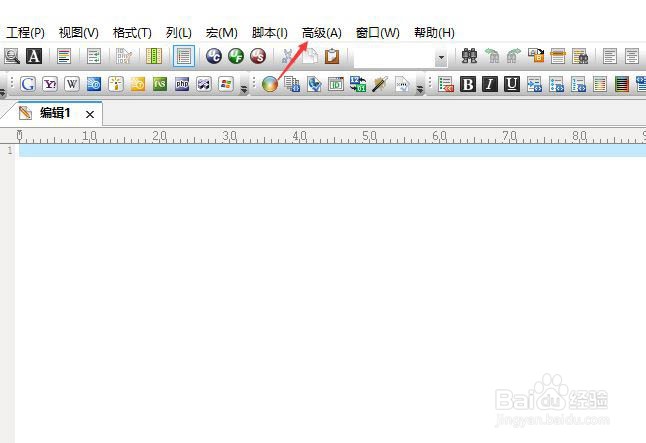Click the checklist icon with red arrows
This screenshot has width=646, height=443.
coord(446,84)
